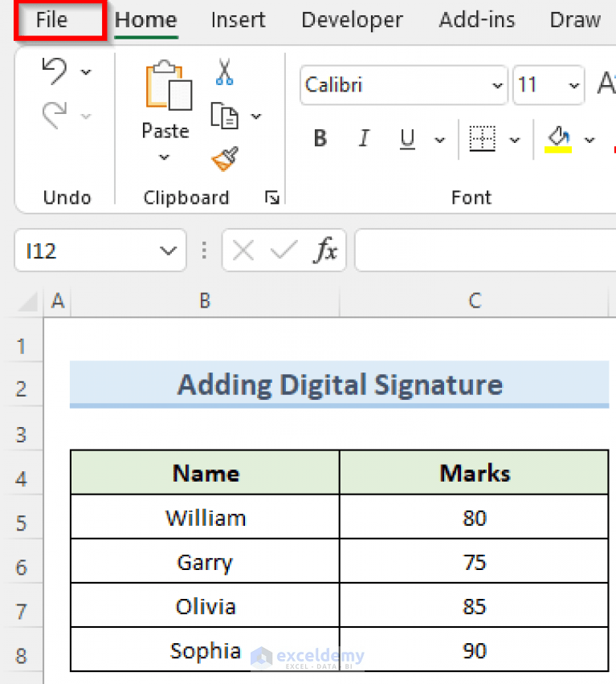Select the cell containing William

coord(205,517)
